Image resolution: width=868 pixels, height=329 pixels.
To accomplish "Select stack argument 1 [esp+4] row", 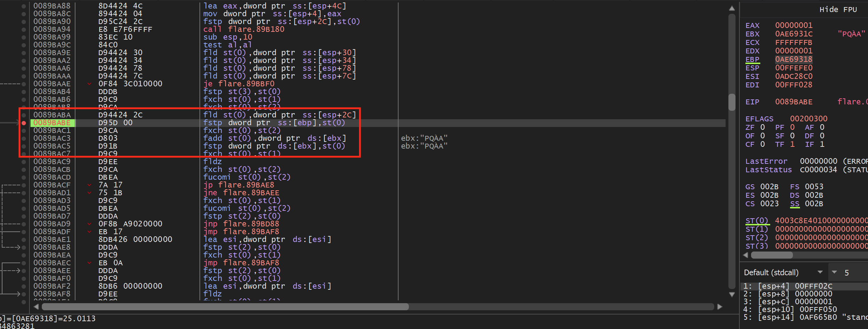I will [804, 286].
